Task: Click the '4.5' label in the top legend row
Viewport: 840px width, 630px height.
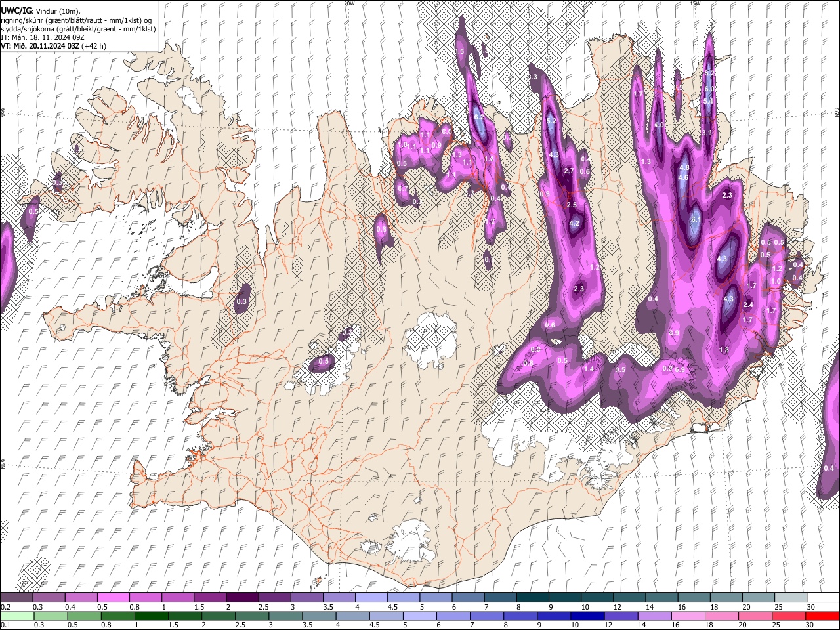Action: click(x=392, y=607)
